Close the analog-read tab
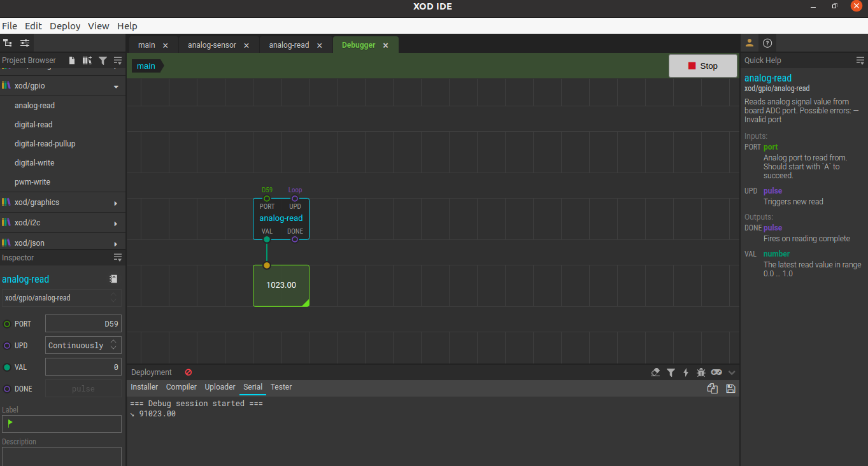This screenshot has height=466, width=868. (x=320, y=45)
